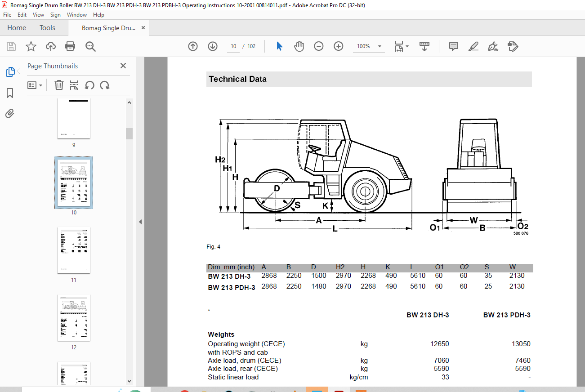
Task: Click the BW 213 PDH-3 dimensions row label
Action: (x=232, y=287)
